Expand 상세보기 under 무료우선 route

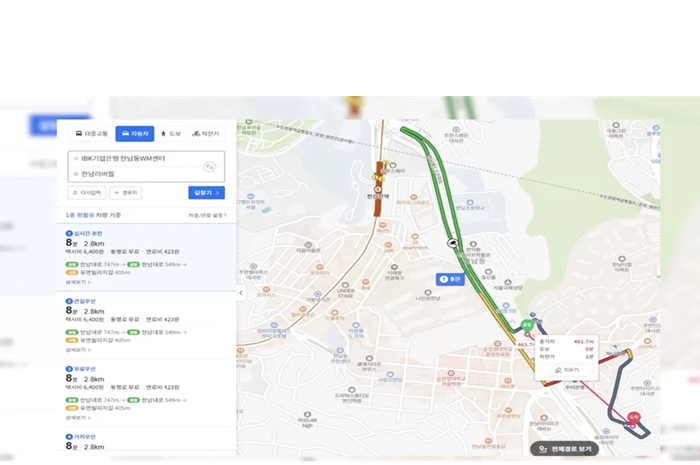point(78,418)
